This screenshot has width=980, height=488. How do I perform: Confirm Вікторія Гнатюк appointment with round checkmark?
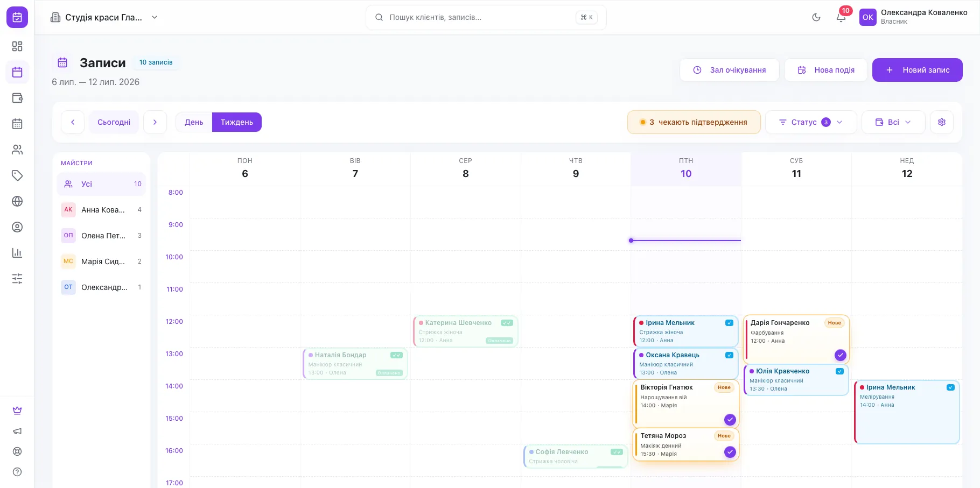[x=730, y=420]
